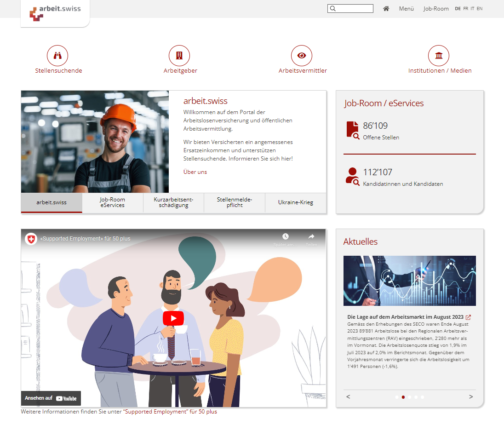Open the Menü navigation

click(407, 9)
